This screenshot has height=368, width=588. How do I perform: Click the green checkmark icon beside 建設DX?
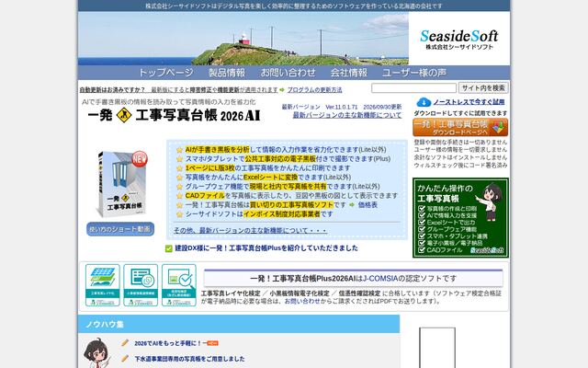tap(169, 248)
